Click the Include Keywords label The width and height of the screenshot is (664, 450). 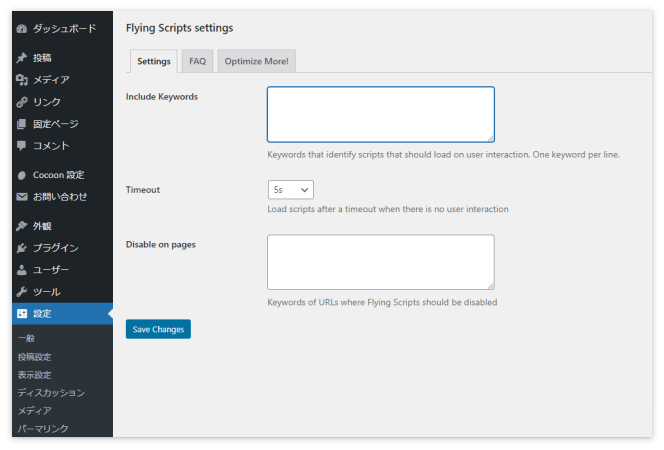[162, 97]
